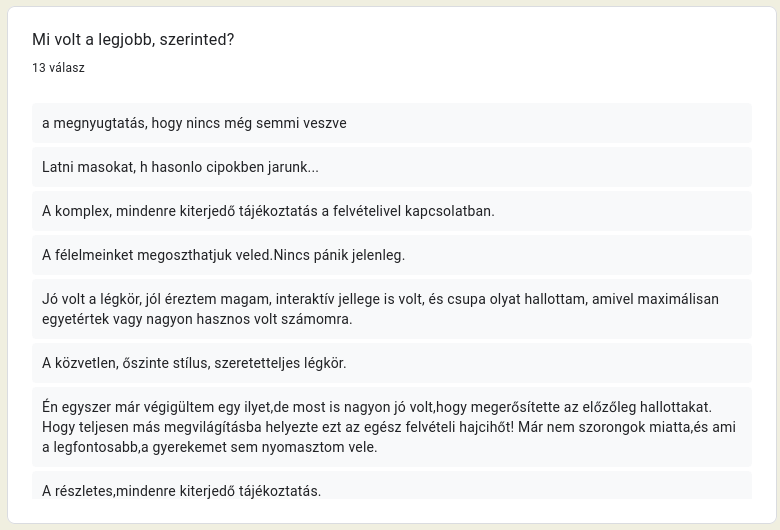Click the response starting "A félelmeinket megoszthatjuk veled"

point(223,255)
